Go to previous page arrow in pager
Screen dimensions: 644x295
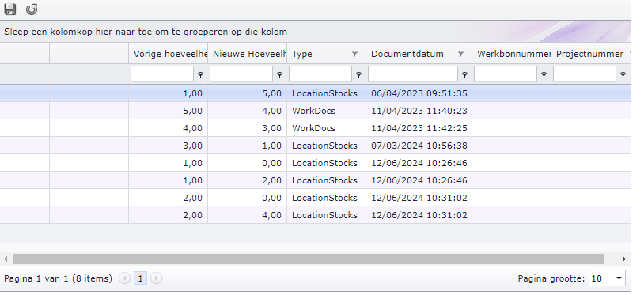pyautogui.click(x=124, y=278)
